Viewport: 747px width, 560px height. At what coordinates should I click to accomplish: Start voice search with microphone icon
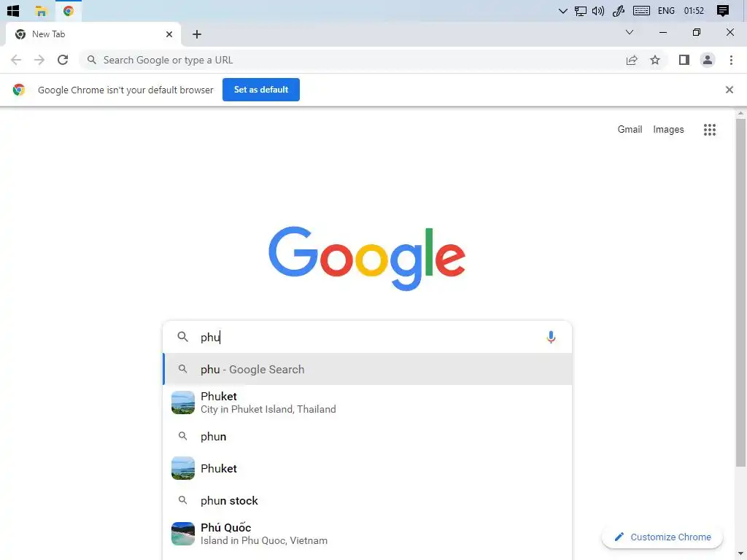click(551, 337)
